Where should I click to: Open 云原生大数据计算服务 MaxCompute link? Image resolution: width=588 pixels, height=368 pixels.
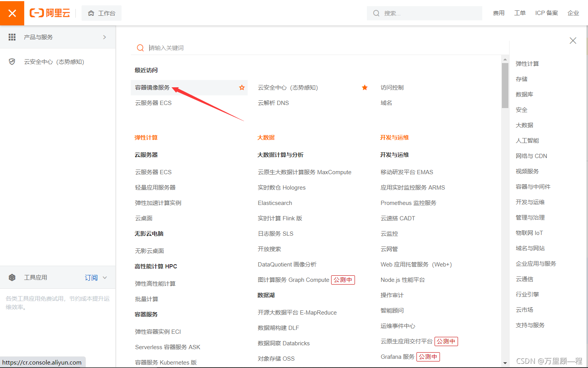pyautogui.click(x=305, y=172)
